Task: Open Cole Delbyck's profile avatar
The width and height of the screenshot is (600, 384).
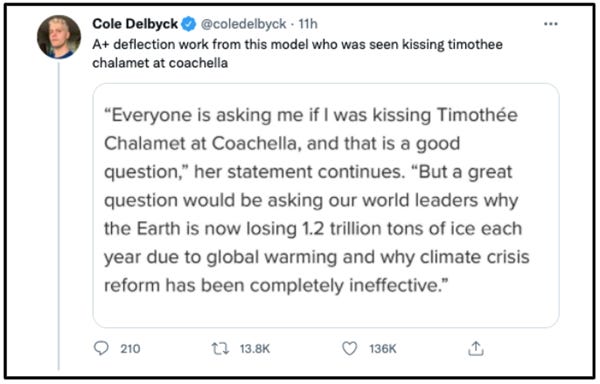Action: coord(59,37)
